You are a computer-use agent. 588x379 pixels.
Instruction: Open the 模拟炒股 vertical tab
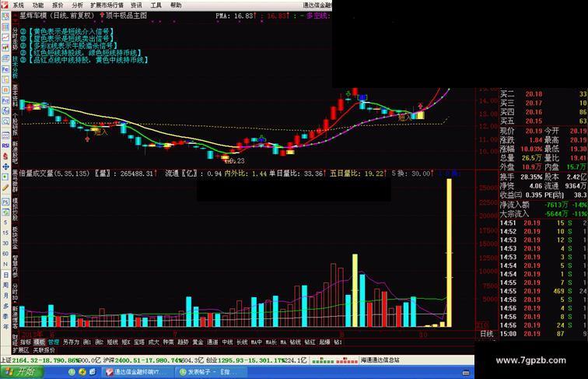[15, 209]
